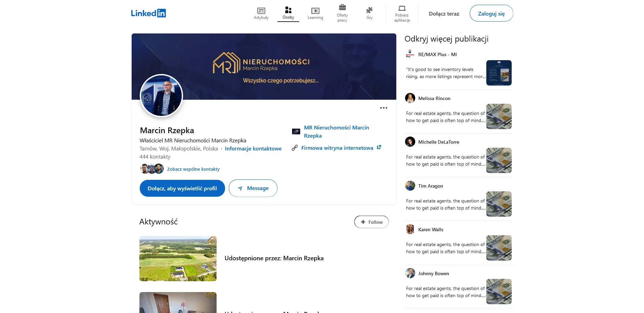Click the 444 kontakty text

point(155,157)
